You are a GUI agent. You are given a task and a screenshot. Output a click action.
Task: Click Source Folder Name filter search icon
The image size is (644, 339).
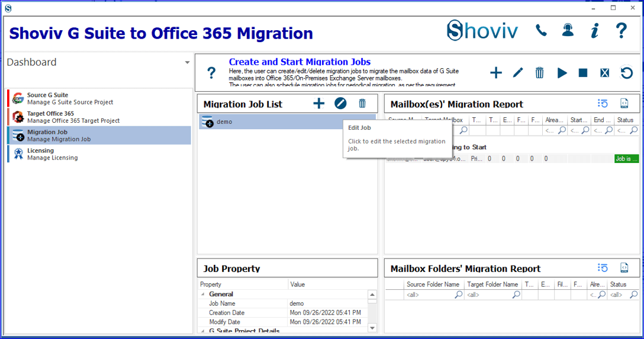(458, 295)
